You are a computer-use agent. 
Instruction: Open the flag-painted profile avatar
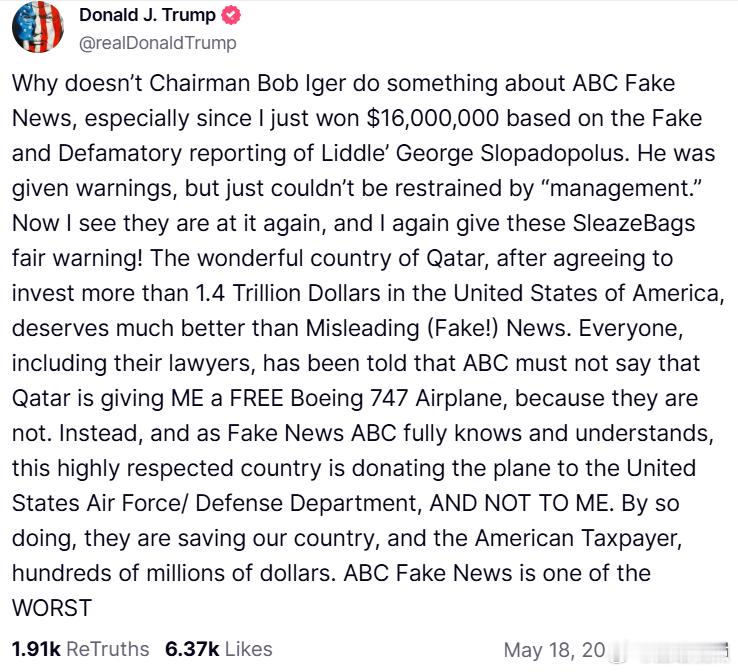tap(38, 27)
